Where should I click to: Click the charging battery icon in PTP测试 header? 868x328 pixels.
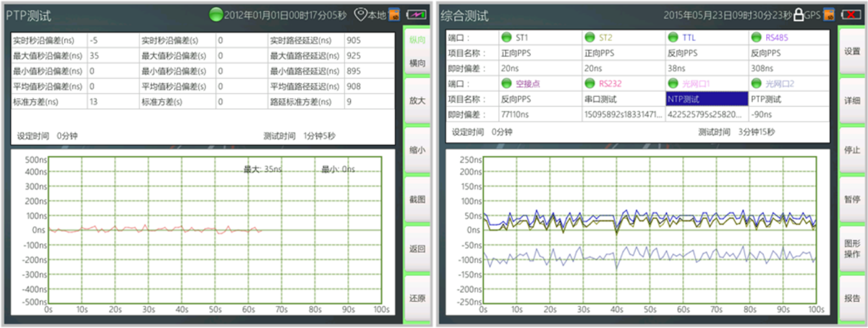[417, 14]
